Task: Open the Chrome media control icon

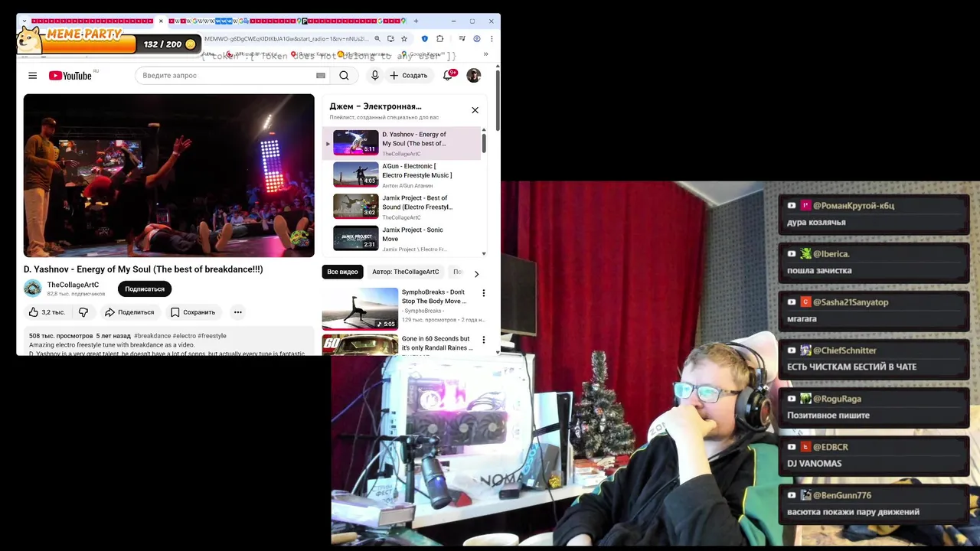Action: click(462, 39)
